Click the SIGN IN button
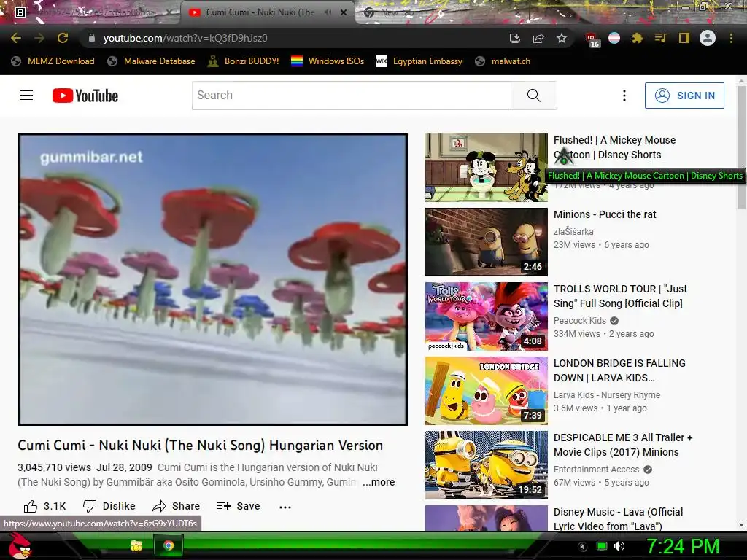Screen dimensions: 747x560 click(684, 96)
